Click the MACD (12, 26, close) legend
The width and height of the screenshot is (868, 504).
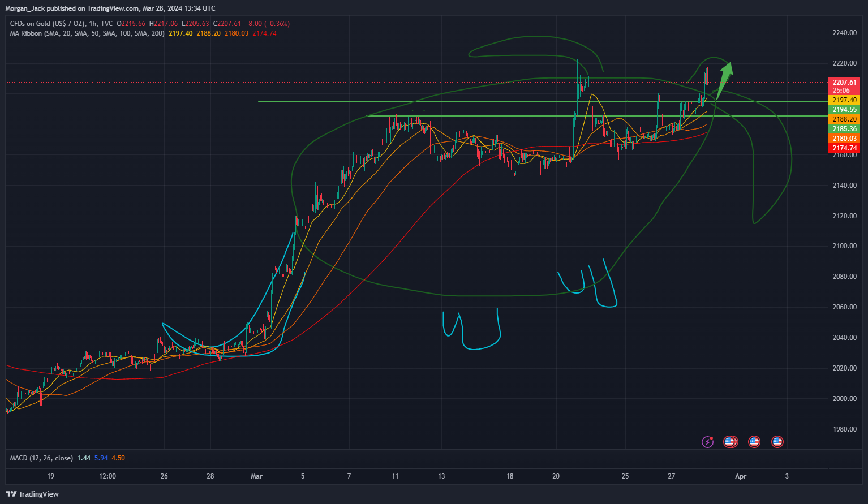41,458
